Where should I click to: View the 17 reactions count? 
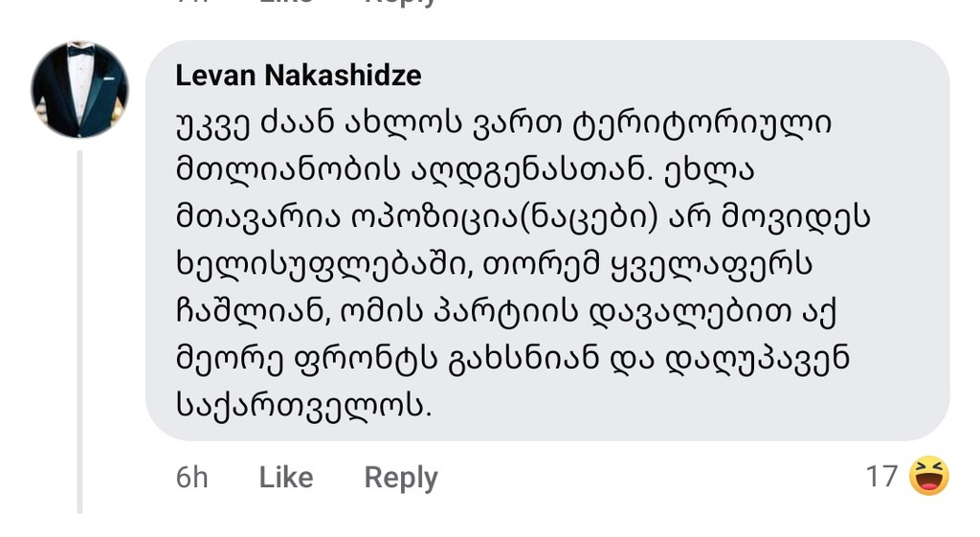[x=881, y=476]
